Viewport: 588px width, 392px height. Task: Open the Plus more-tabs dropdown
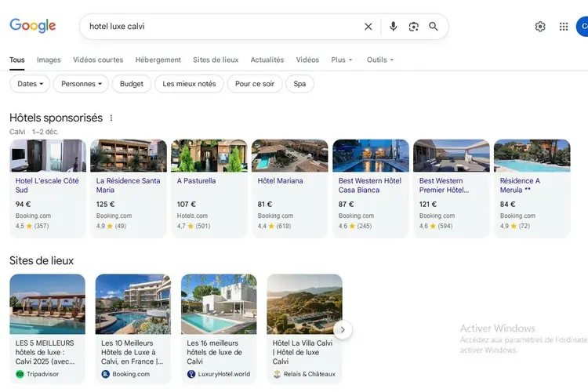point(342,60)
